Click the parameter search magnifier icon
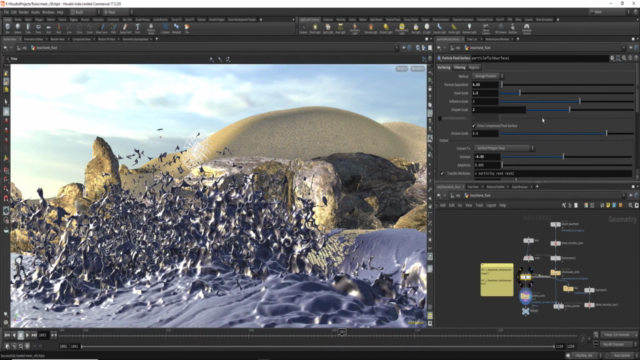 pos(624,58)
